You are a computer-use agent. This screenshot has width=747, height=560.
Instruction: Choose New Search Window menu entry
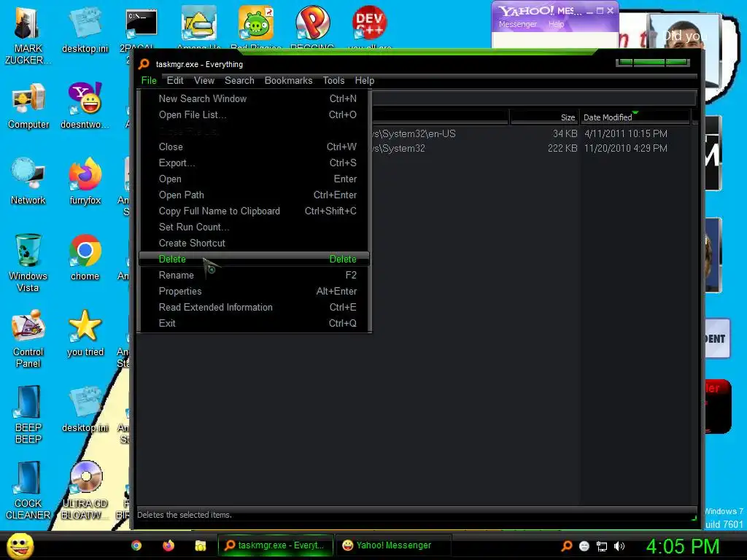pos(255,98)
